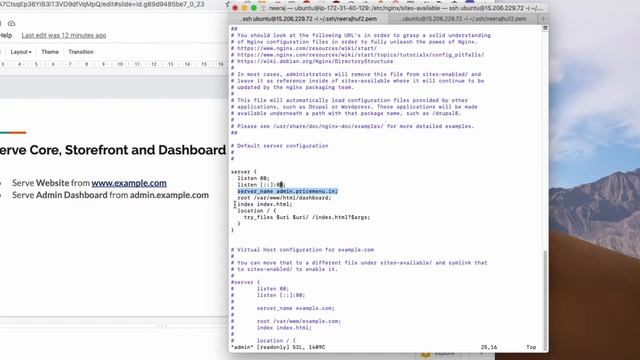The image size is (640, 360).
Task: Click the 'server {' line in Terminal
Action: coord(244,171)
